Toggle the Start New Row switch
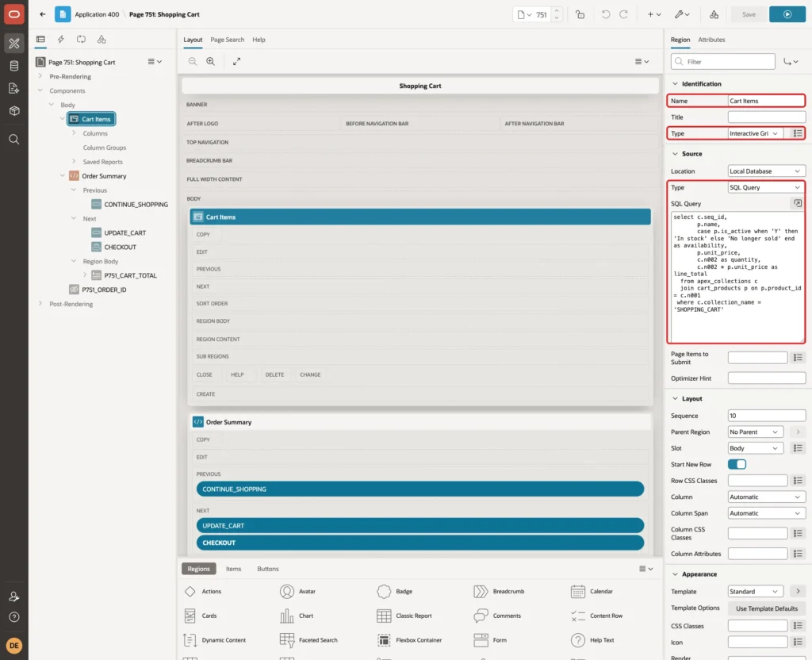The image size is (812, 660). click(737, 464)
